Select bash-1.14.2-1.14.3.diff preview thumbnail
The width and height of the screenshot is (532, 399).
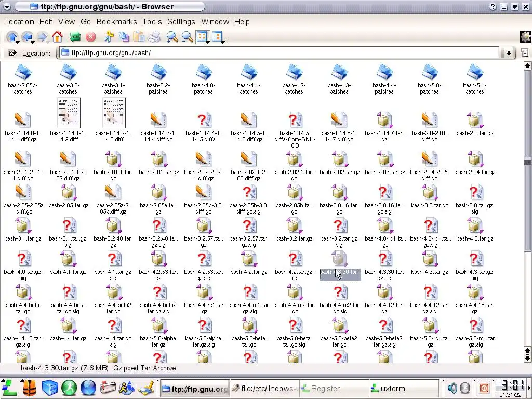tap(114, 113)
